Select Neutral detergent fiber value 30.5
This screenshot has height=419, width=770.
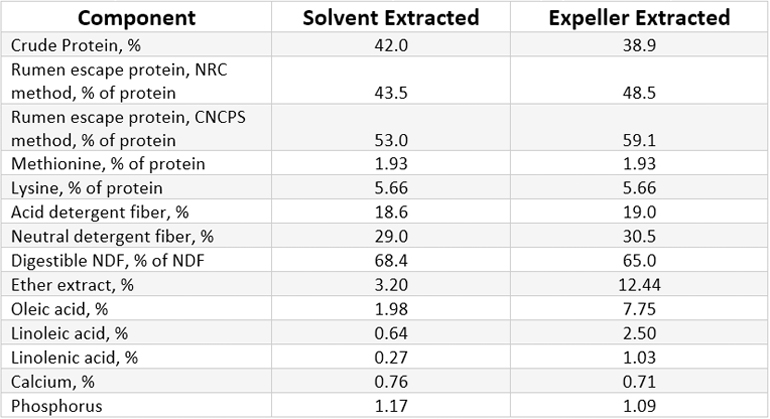[x=643, y=235]
